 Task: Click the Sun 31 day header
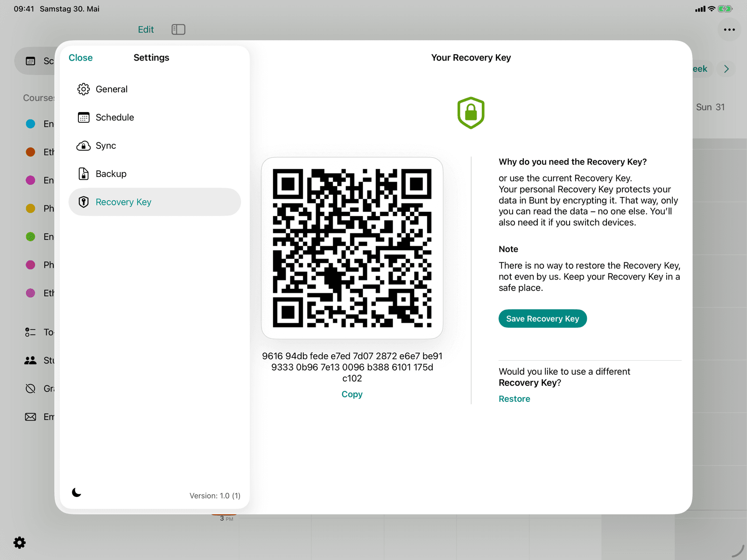710,107
